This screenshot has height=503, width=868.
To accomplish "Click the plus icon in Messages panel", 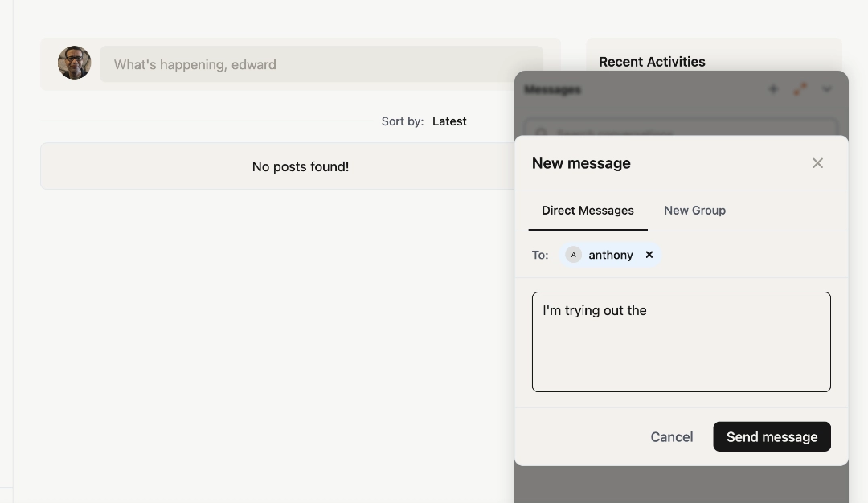I will pos(773,89).
